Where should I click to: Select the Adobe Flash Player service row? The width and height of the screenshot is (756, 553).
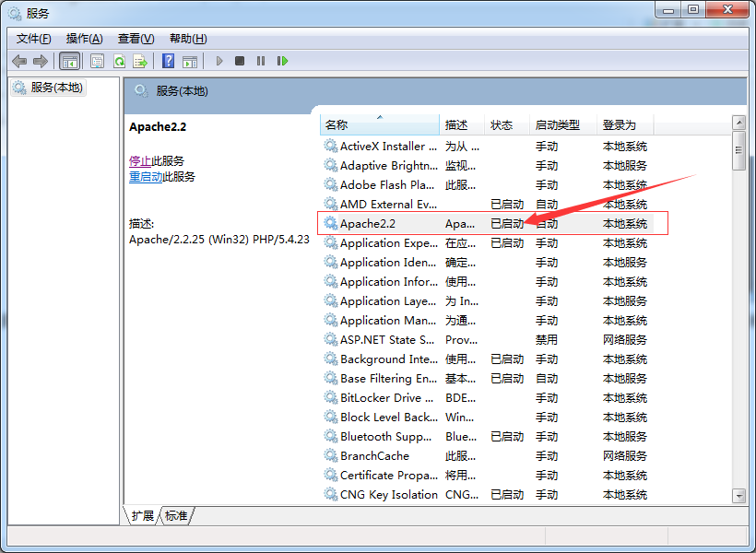[488, 184]
